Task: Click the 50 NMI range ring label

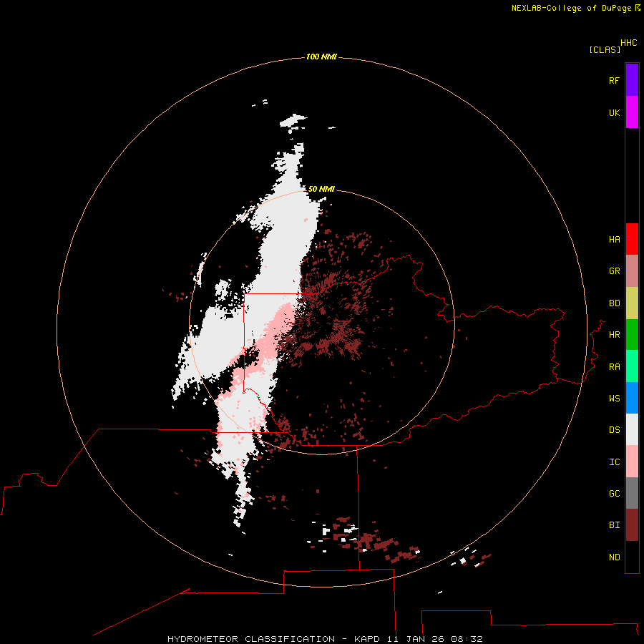Action: point(321,189)
